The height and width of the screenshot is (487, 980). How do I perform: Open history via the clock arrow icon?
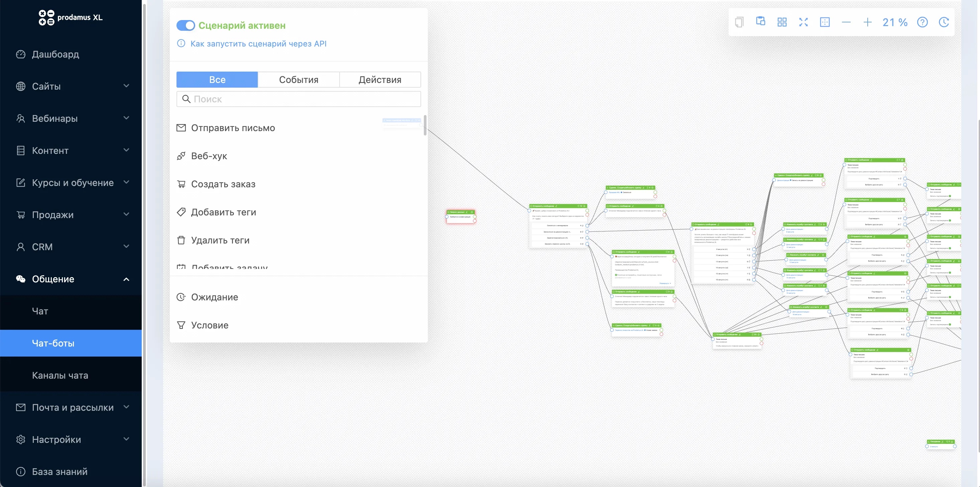[x=944, y=22]
